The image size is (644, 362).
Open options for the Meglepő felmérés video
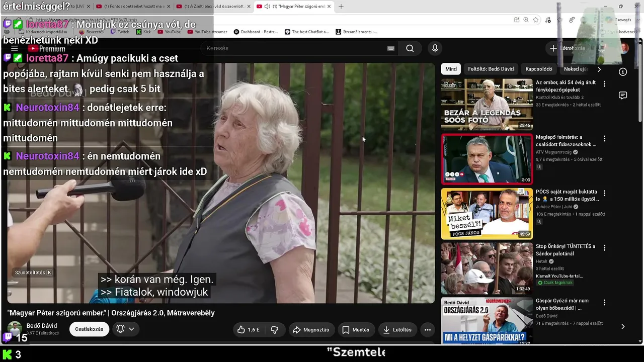pyautogui.click(x=604, y=139)
